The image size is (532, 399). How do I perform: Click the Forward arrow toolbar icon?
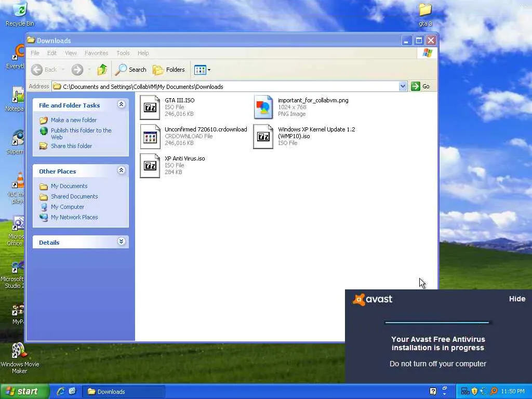[x=77, y=70]
